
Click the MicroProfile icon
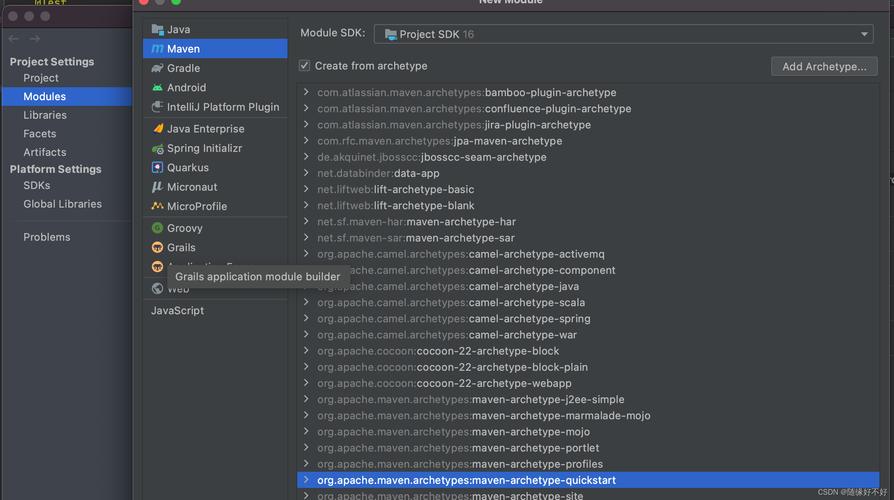click(x=157, y=206)
